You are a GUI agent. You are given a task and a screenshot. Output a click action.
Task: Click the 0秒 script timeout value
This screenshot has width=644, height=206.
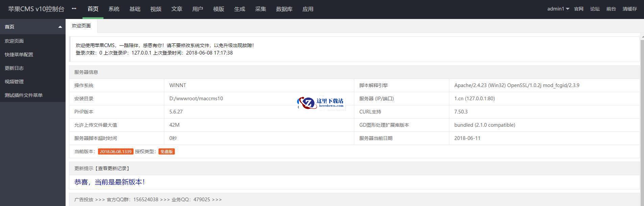point(173,138)
